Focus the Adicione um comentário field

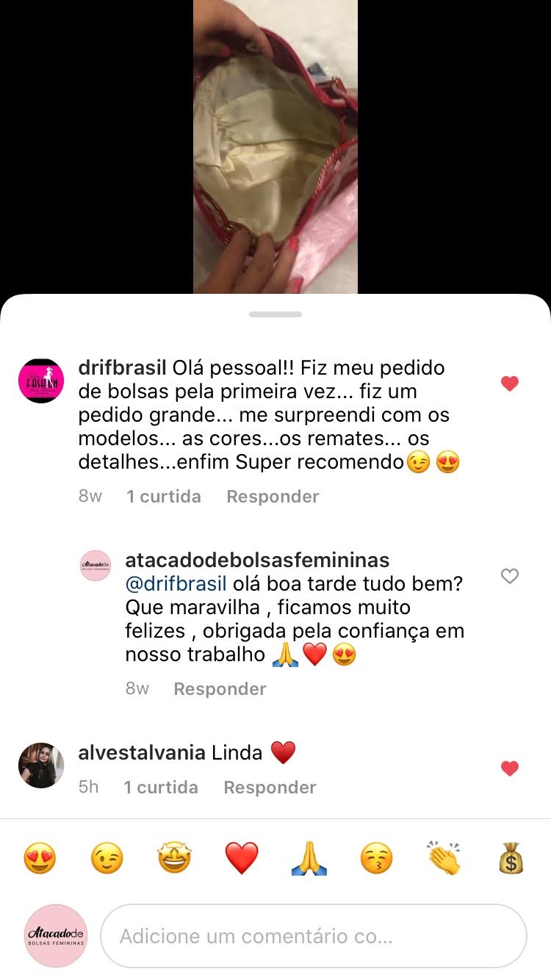314,936
